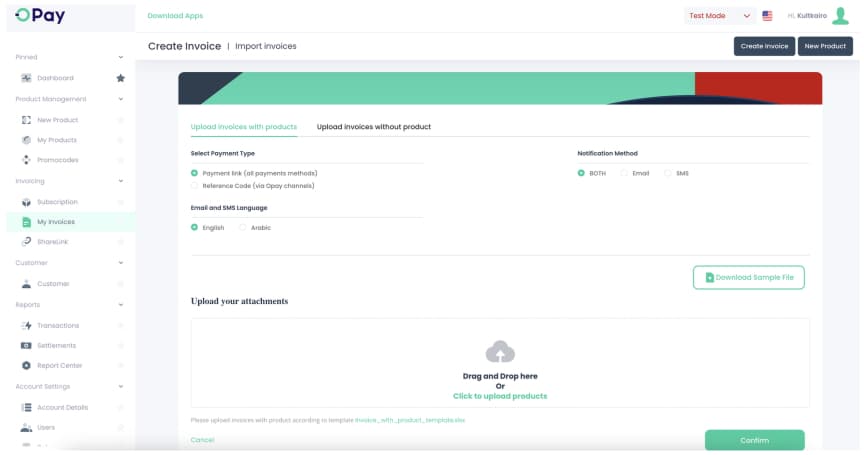Select Email notification method
Viewport: 864px width, 455px height.
(624, 173)
